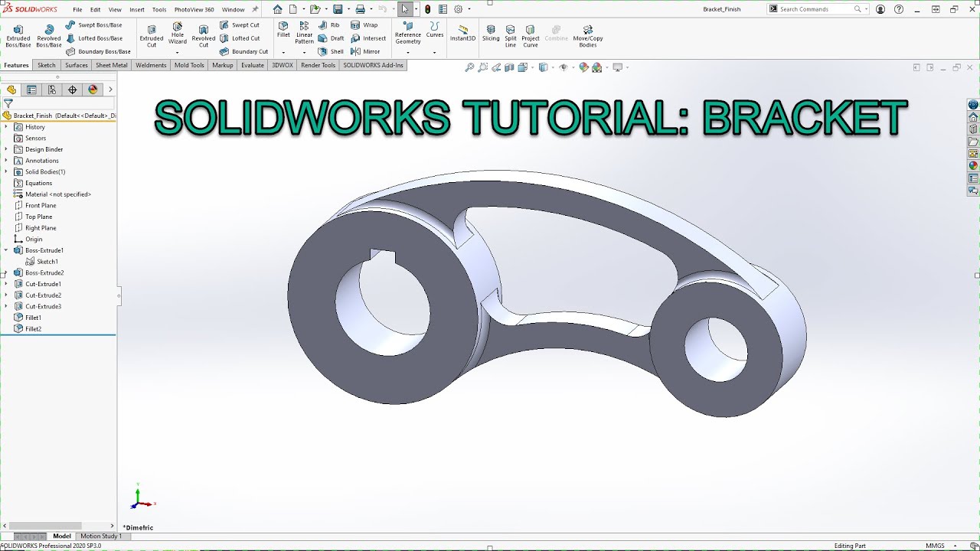Select the Fillet tool
980x551 pixels.
tap(283, 30)
